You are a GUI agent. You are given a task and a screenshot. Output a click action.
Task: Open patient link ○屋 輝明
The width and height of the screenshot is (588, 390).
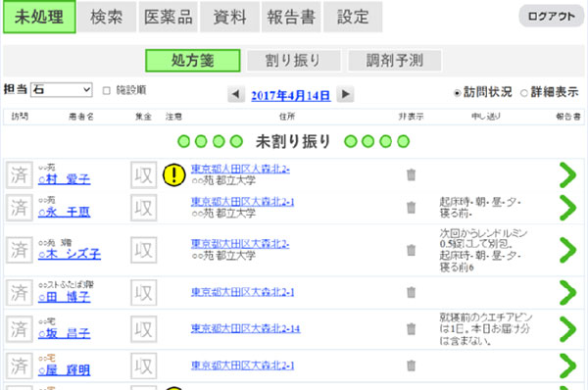pyautogui.click(x=64, y=370)
